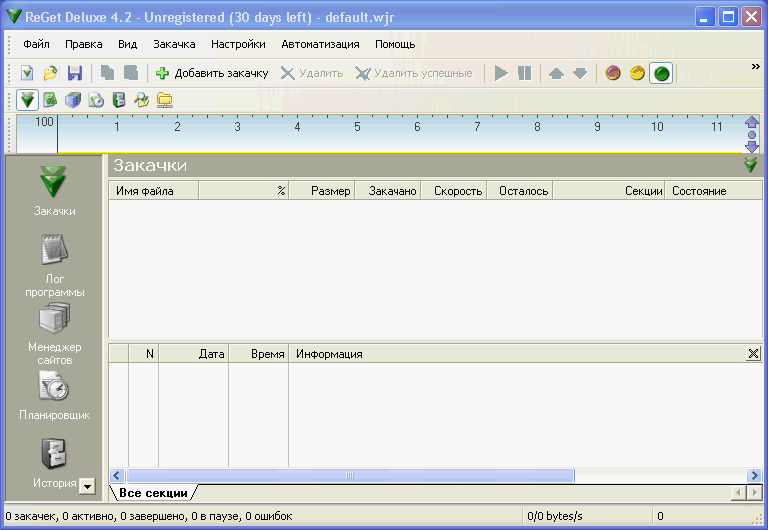This screenshot has width=768, height=530.
Task: Click the magnifier search icon in second toolbar
Action: coord(142,100)
